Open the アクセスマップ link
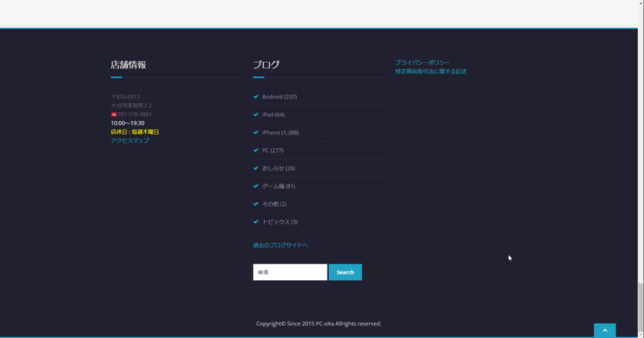This screenshot has width=644, height=338. point(130,141)
